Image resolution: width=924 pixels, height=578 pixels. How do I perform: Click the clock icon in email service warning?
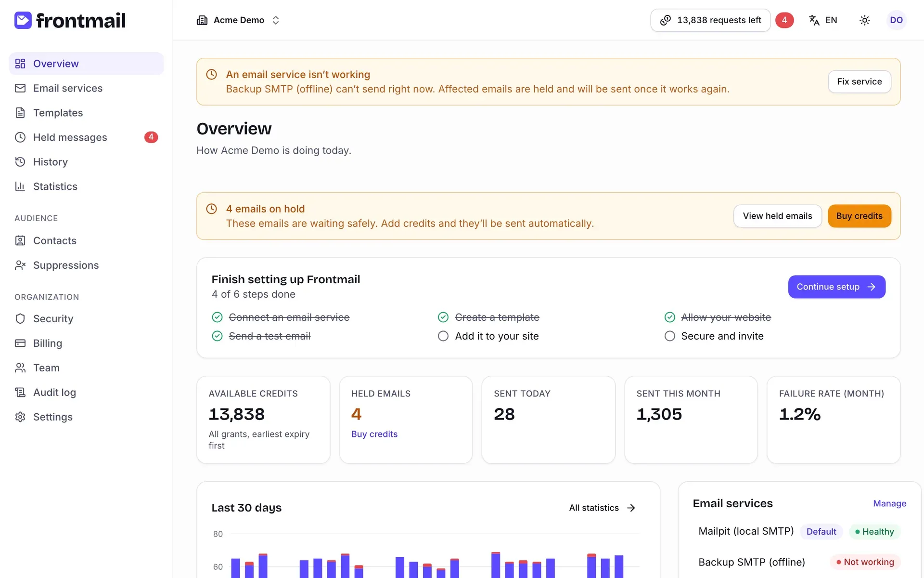click(211, 75)
